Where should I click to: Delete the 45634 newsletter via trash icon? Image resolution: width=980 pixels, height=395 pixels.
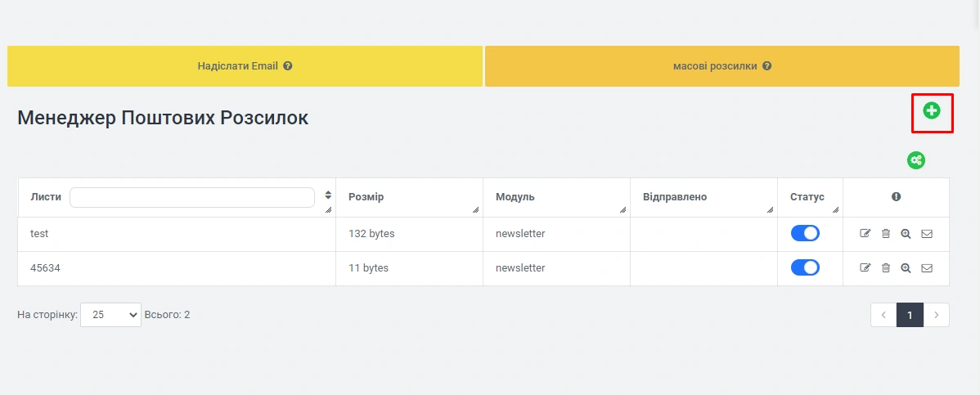tap(886, 268)
